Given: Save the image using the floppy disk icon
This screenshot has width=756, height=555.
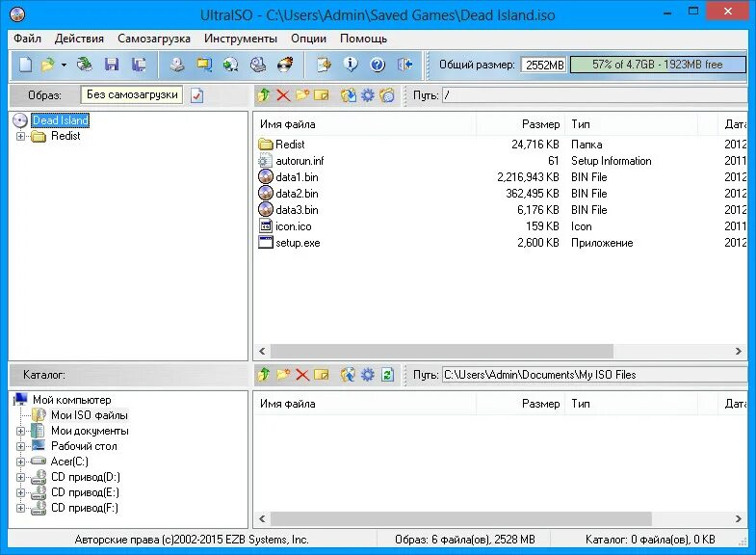Looking at the screenshot, I should click(x=112, y=65).
